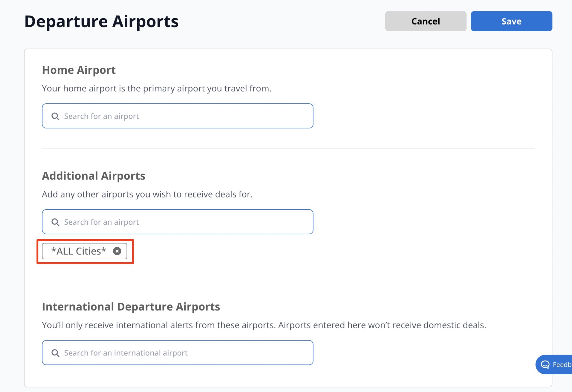Click the 'International Departure Airports' heading
The image size is (572, 392).
tap(131, 306)
